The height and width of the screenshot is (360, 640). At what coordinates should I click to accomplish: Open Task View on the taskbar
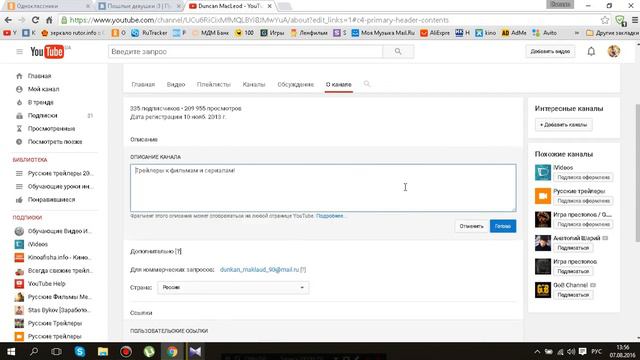56,351
